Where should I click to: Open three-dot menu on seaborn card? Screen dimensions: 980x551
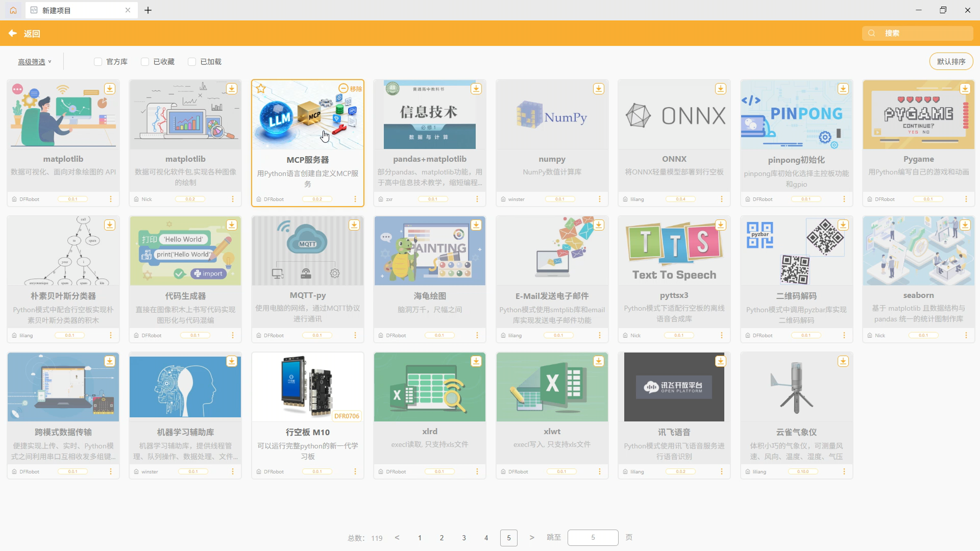click(966, 335)
